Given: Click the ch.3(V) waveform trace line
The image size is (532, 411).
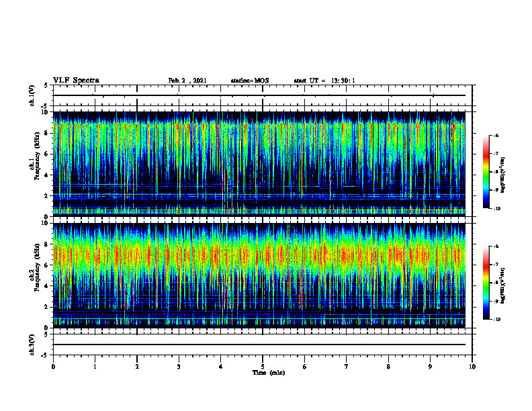Looking at the screenshot, I should pyautogui.click(x=259, y=345).
